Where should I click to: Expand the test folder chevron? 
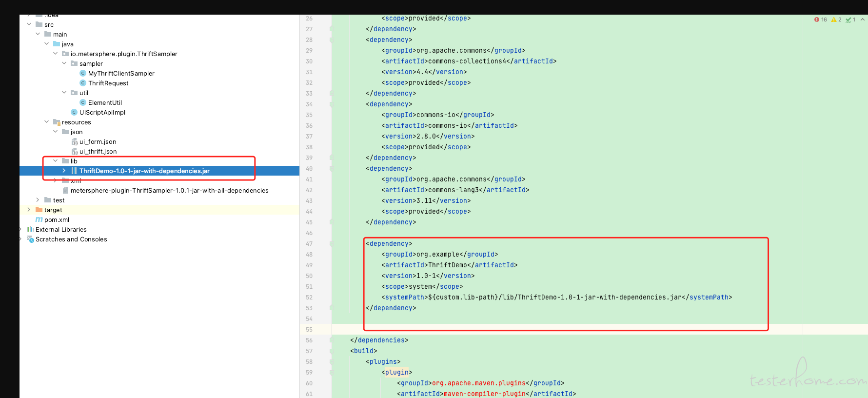coord(38,199)
